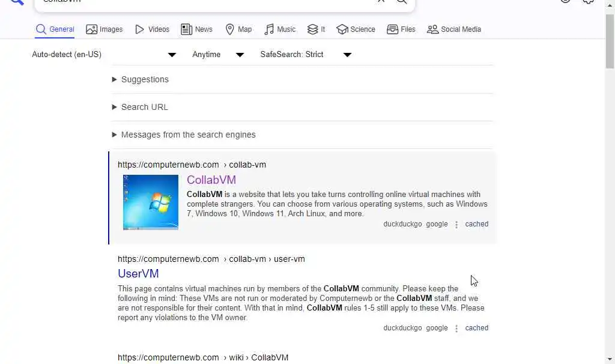The height and width of the screenshot is (364, 615).
Task: Open the Auto-detect (en-US) language dropdown
Action: coord(104,55)
